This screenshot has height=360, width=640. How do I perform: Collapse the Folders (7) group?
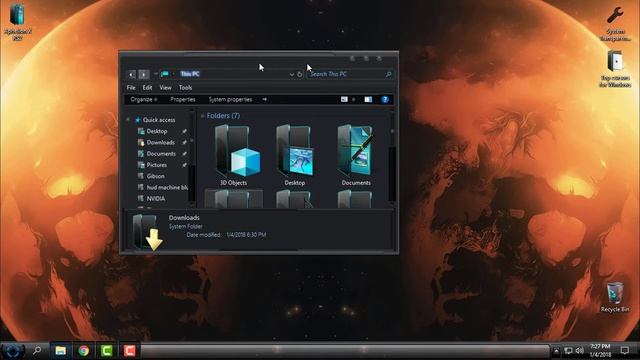coord(202,116)
